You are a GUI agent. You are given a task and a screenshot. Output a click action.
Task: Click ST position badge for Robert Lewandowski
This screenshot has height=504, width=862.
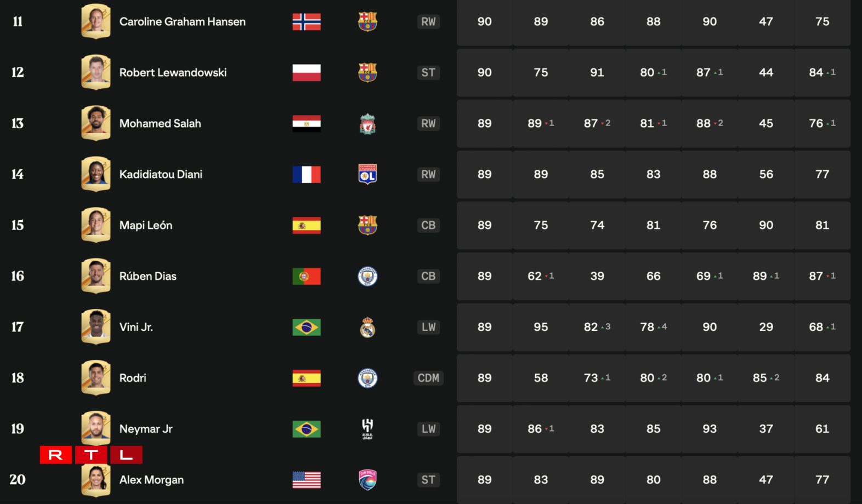tap(428, 72)
